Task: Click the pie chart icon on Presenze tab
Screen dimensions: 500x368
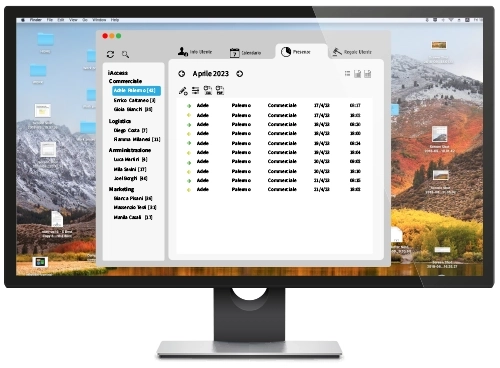Action: [286, 52]
